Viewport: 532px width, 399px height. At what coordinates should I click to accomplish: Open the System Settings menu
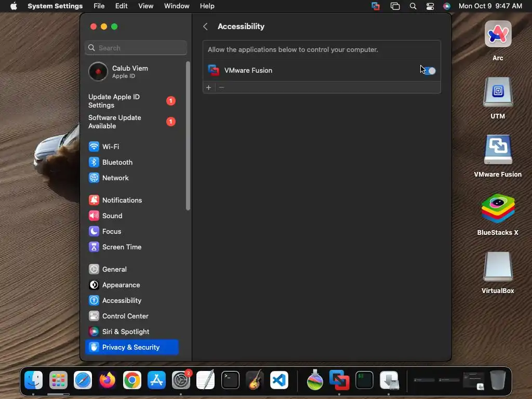[55, 6]
